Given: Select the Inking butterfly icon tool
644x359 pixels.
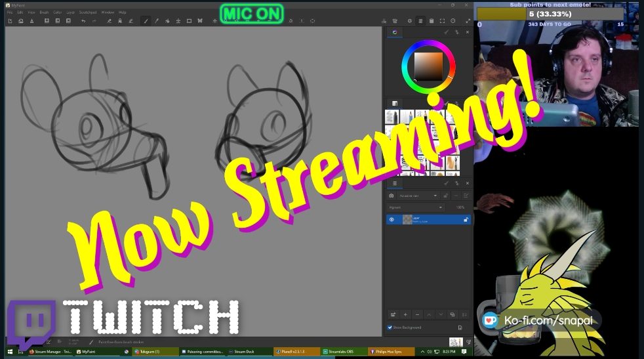Looking at the screenshot, I should pyautogui.click(x=200, y=21).
